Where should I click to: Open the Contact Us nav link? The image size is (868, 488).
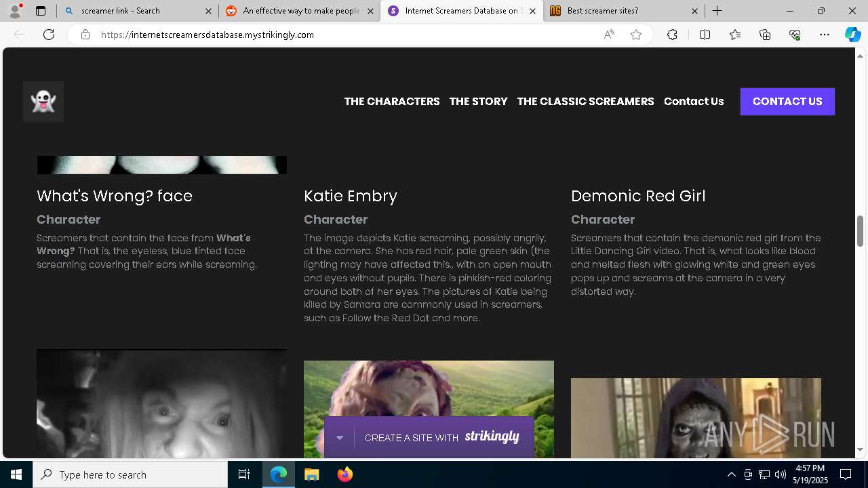[694, 102]
